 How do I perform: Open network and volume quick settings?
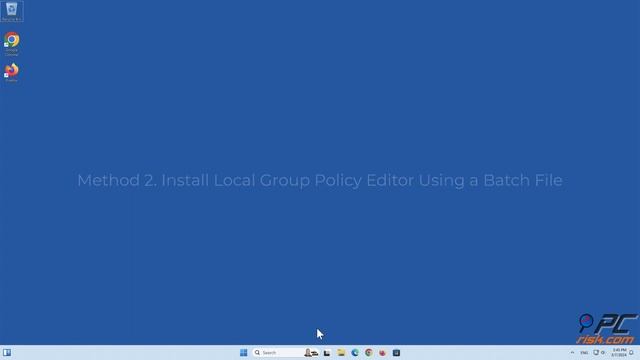tap(599, 353)
